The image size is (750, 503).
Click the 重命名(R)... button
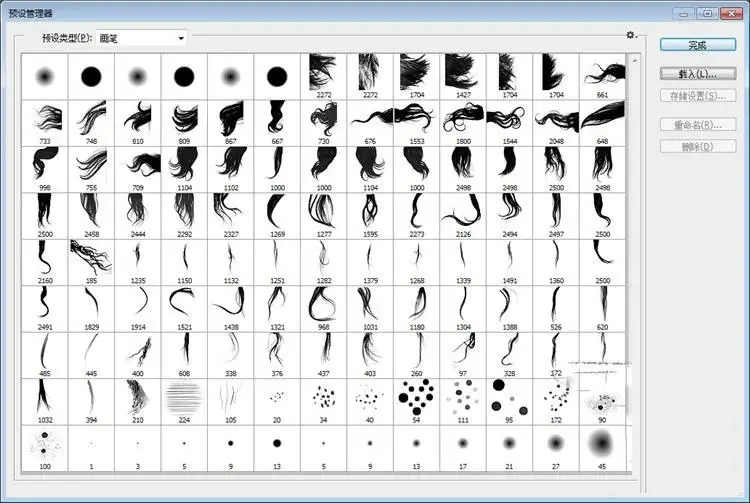tap(697, 125)
